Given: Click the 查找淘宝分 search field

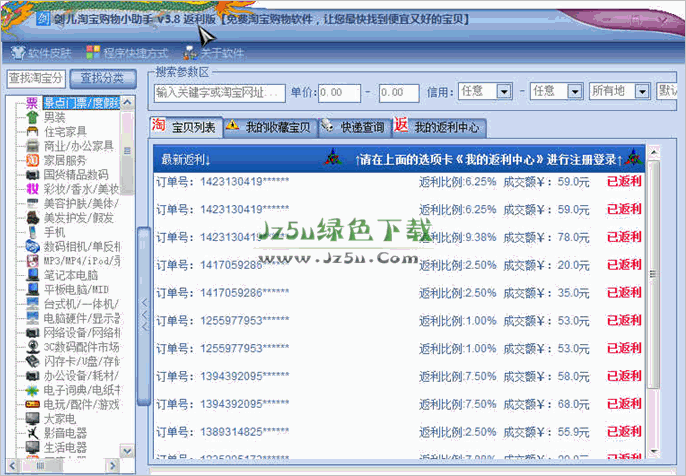Looking at the screenshot, I should [x=36, y=79].
